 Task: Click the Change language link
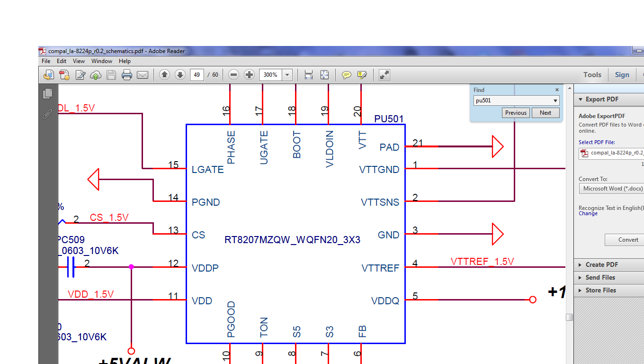588,214
